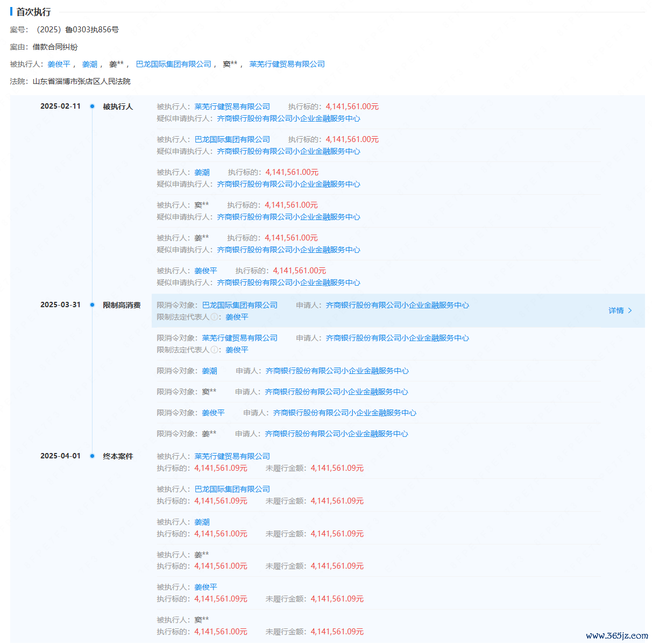The image size is (652, 644).
Task: Open 姜潮 link in 终本案件 section
Action: tap(202, 522)
